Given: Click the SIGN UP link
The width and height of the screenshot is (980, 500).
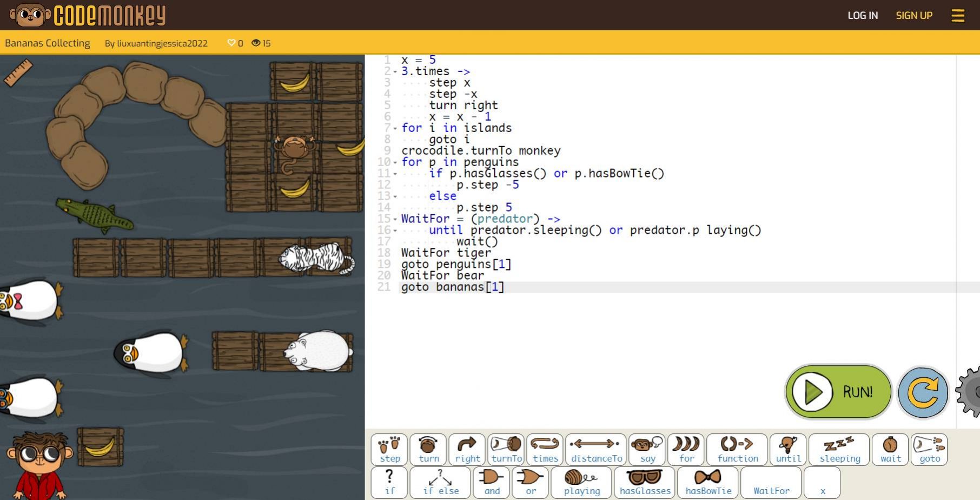Looking at the screenshot, I should tap(914, 15).
